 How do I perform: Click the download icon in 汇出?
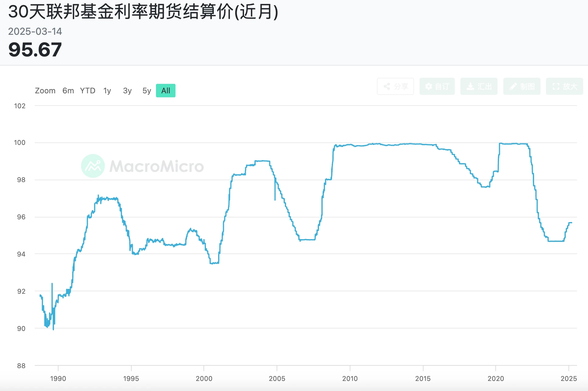tap(470, 86)
